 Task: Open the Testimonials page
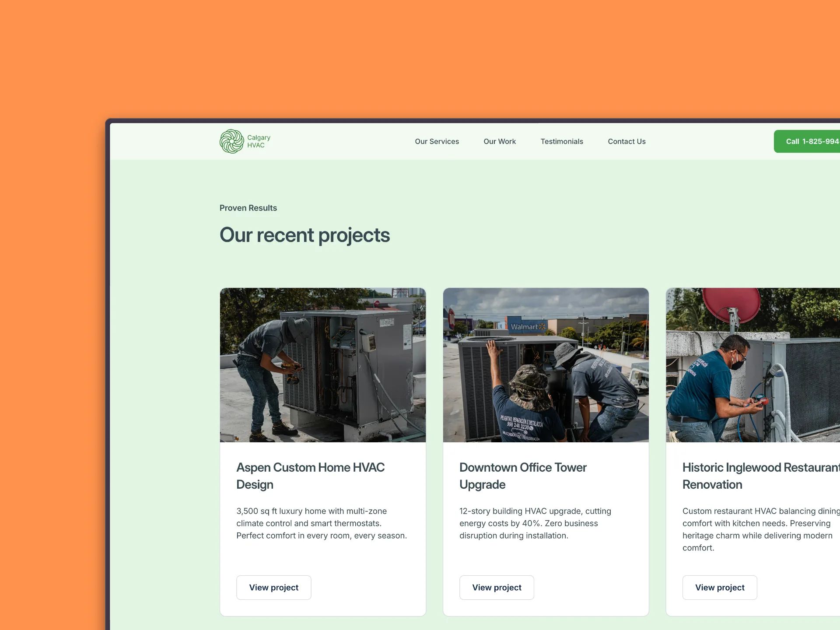[562, 141]
